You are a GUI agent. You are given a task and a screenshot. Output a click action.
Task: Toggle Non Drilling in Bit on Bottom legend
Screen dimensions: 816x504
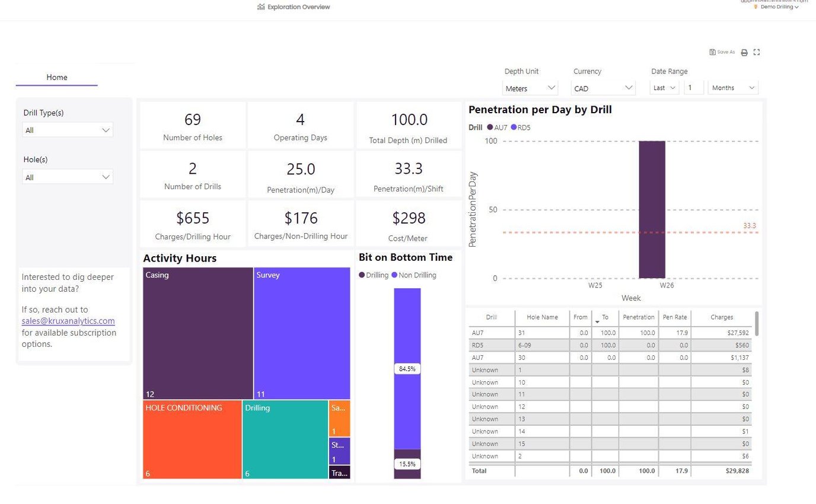(412, 275)
